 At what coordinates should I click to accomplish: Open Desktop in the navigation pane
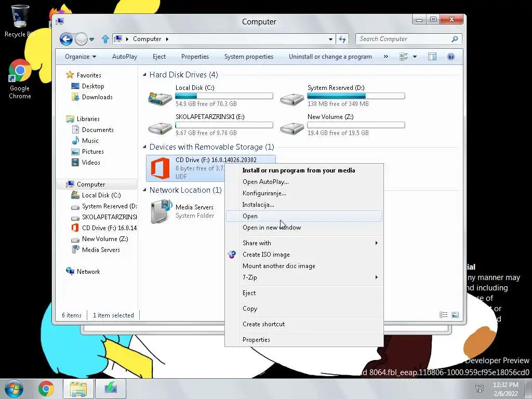coord(93,86)
